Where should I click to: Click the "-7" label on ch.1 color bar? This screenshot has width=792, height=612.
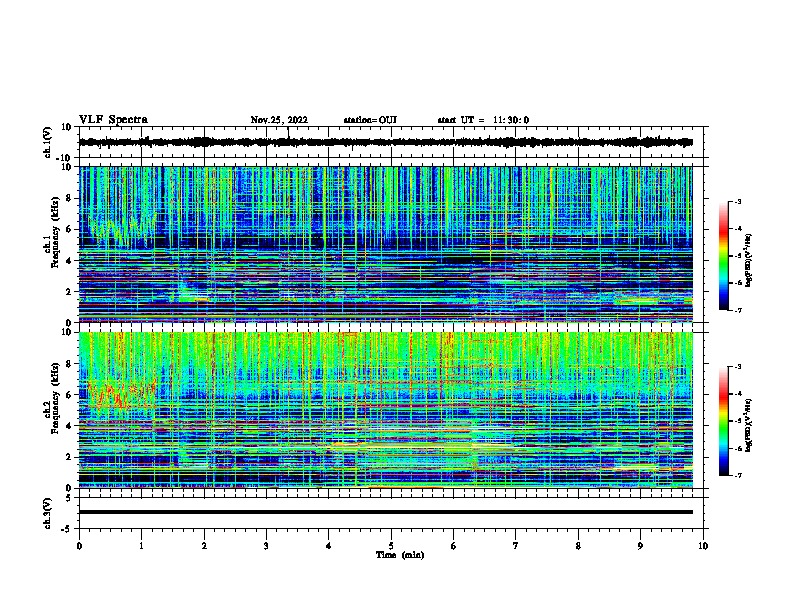[x=737, y=310]
